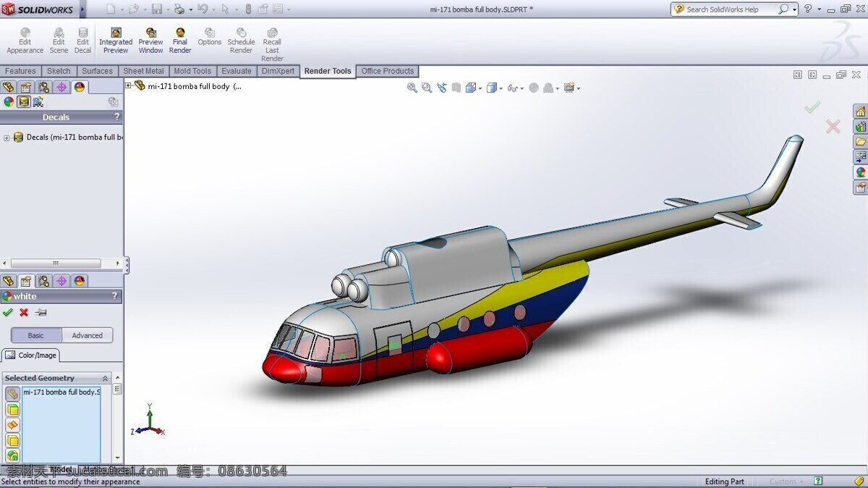Click the Basic appearance button

(36, 335)
